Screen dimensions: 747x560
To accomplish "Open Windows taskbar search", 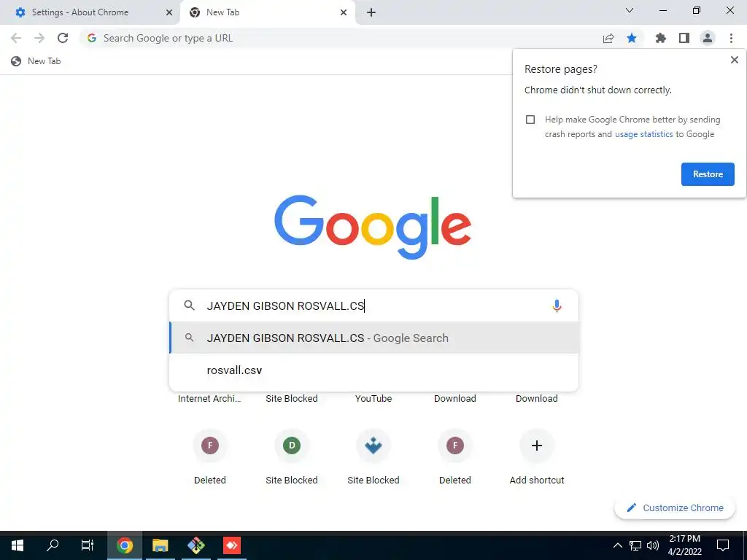I will pos(53,545).
